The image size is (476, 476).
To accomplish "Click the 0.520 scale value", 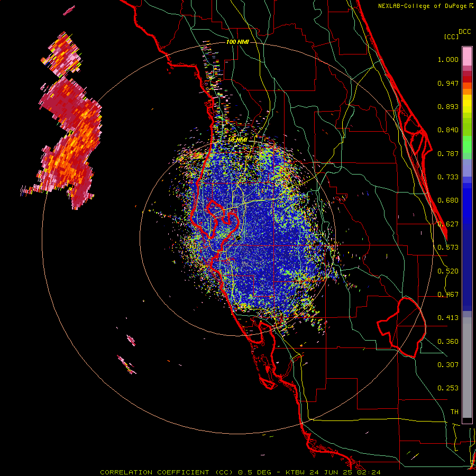I will pos(448,271).
